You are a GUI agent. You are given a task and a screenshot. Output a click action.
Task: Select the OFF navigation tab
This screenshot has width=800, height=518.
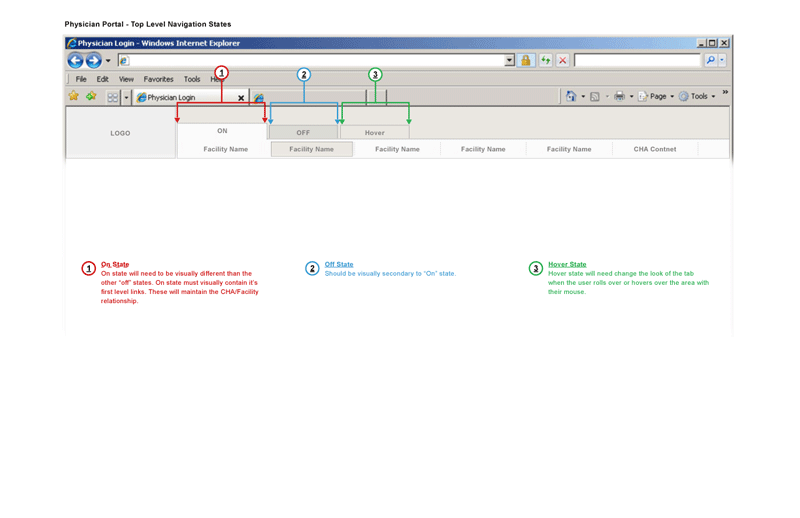pyautogui.click(x=303, y=133)
